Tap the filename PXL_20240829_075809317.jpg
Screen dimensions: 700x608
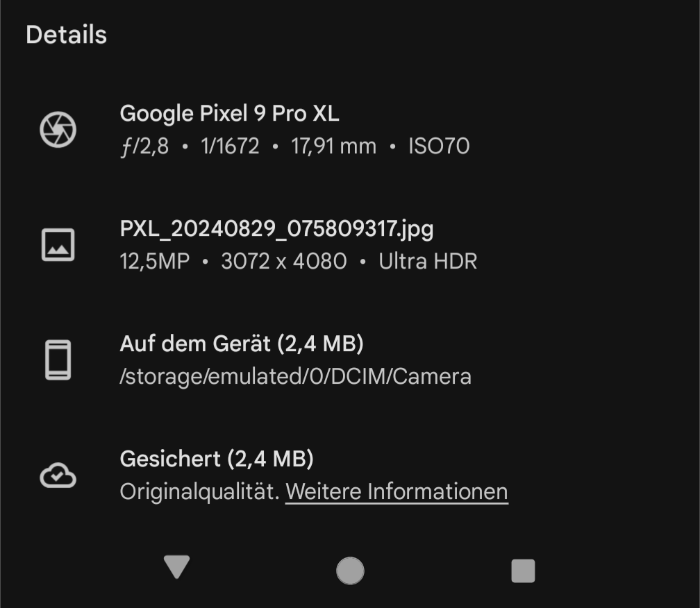pyautogui.click(x=276, y=228)
